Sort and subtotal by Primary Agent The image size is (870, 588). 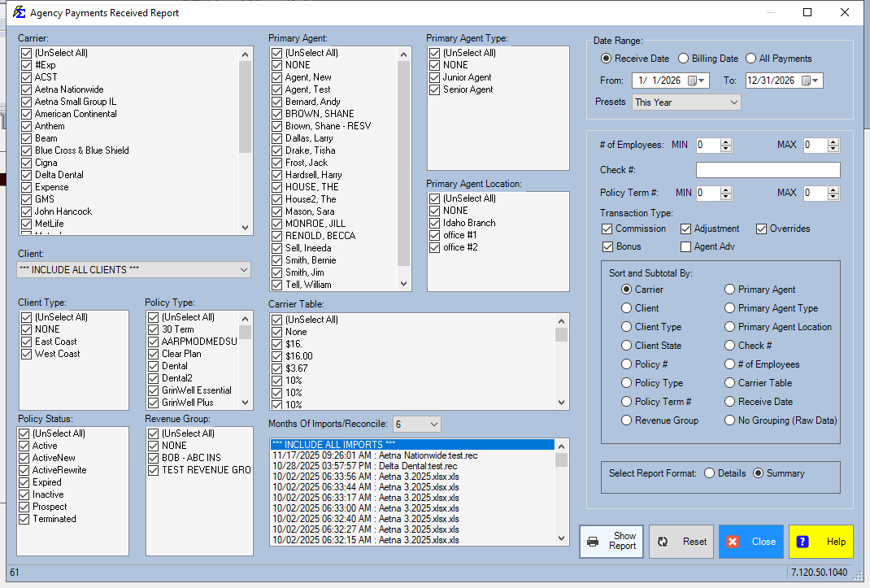[x=730, y=290]
